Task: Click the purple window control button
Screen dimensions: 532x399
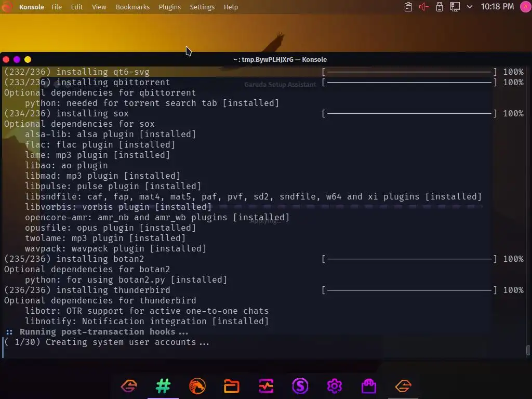Action: coord(17,60)
